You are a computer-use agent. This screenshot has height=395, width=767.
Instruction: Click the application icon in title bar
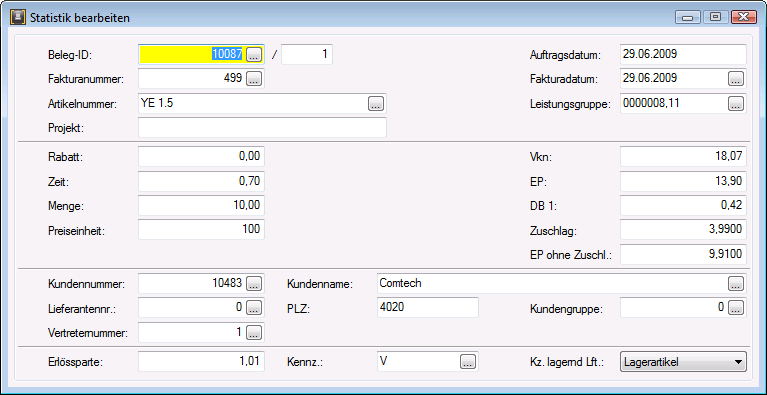(18, 18)
